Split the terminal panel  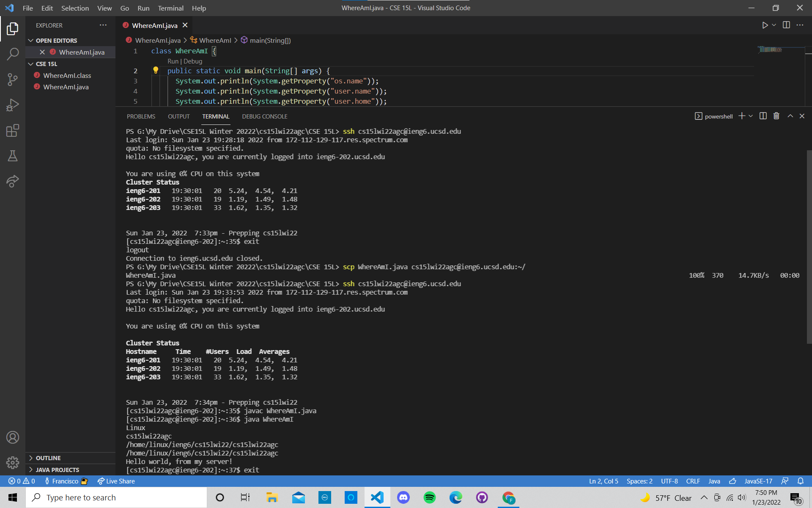tap(763, 116)
